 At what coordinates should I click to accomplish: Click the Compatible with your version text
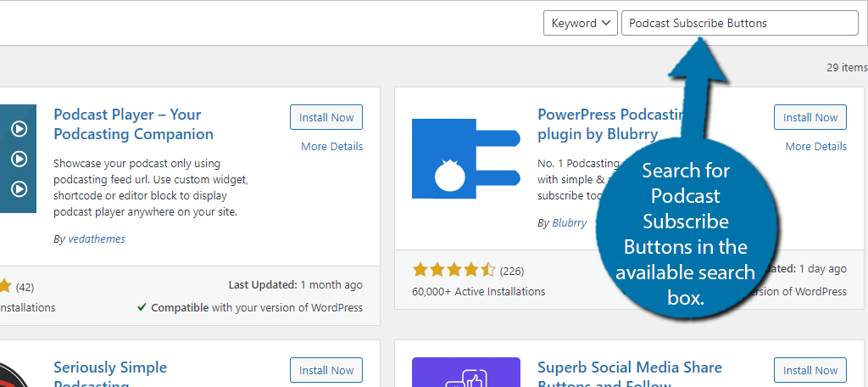pos(250,307)
